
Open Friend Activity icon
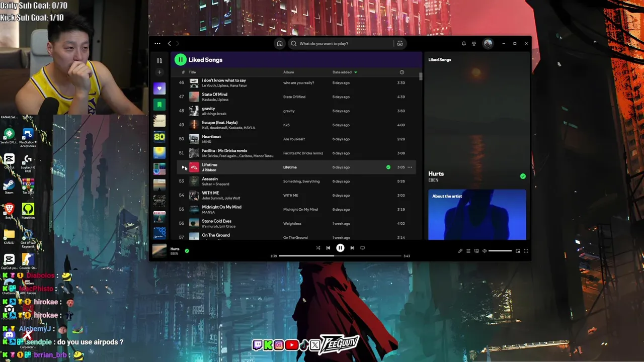[x=474, y=44]
